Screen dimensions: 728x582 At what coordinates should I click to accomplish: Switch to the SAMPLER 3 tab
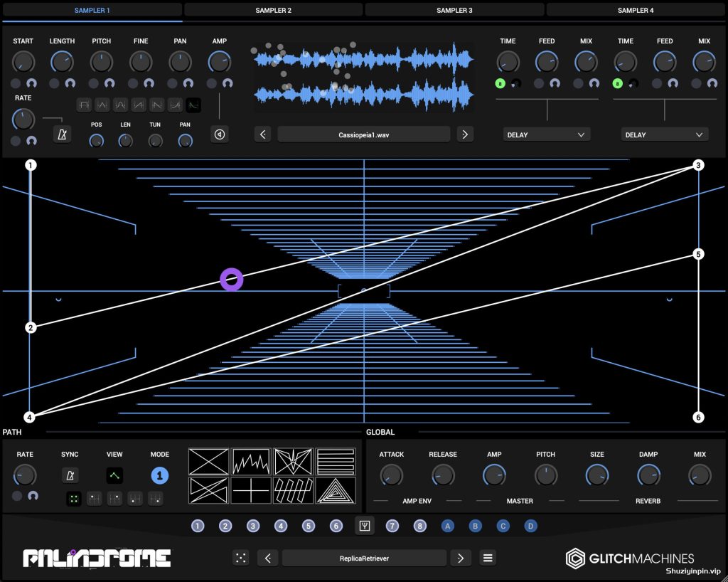tap(454, 10)
